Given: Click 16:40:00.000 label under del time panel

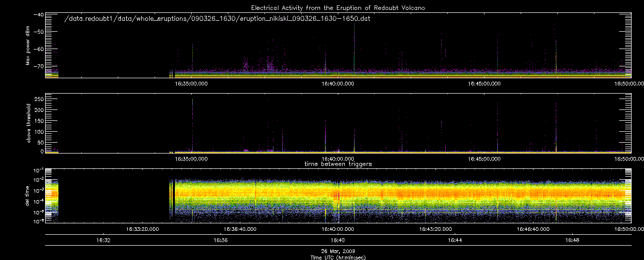Looking at the screenshot, I should pyautogui.click(x=338, y=229).
